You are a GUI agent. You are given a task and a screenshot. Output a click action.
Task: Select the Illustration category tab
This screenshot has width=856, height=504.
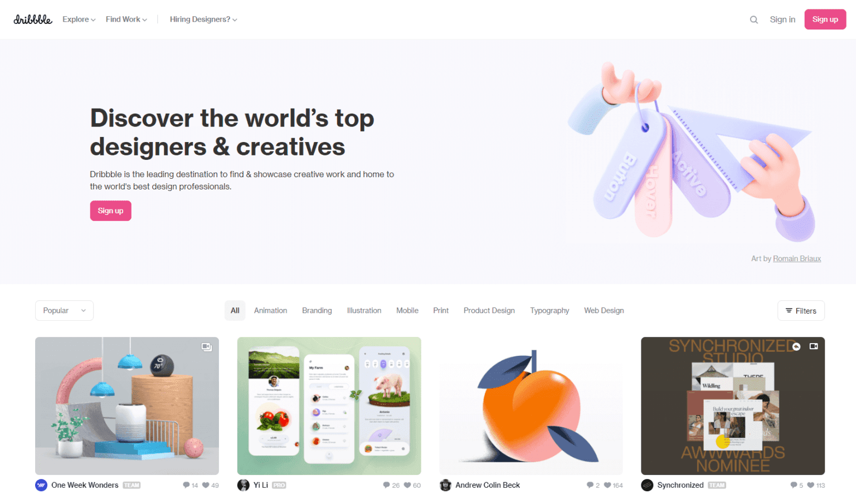[364, 311]
